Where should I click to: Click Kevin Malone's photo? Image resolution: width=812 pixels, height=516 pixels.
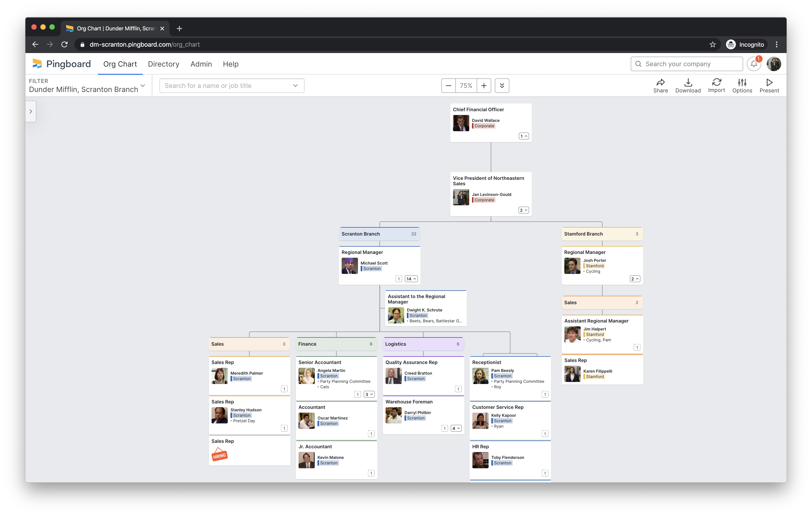pos(307,460)
